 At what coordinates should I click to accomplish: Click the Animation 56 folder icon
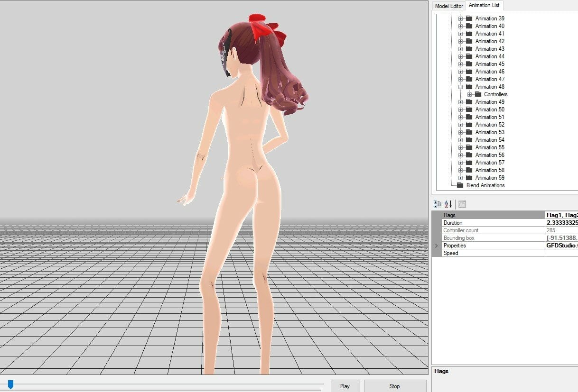469,155
